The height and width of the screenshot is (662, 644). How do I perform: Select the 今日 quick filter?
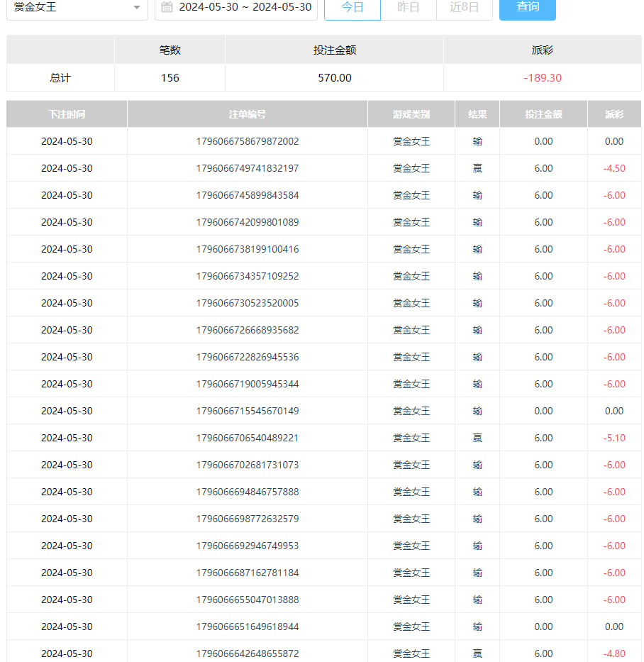[352, 7]
